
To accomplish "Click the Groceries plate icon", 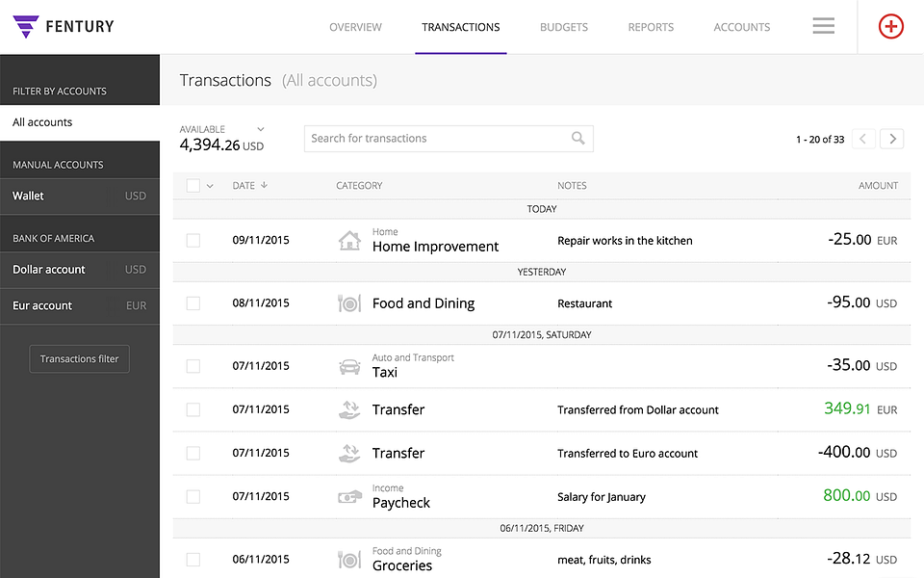I will 349,559.
